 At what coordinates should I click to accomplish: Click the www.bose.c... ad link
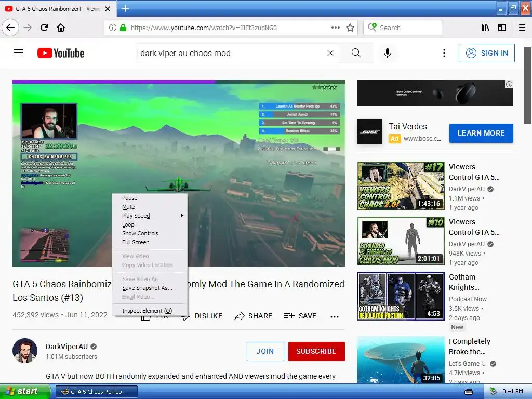[x=422, y=138]
